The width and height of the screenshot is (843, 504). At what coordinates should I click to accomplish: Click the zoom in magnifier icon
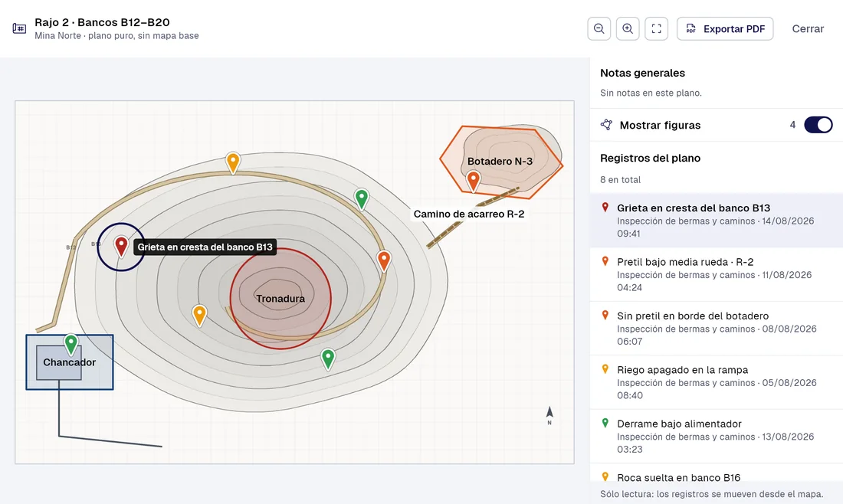628,28
